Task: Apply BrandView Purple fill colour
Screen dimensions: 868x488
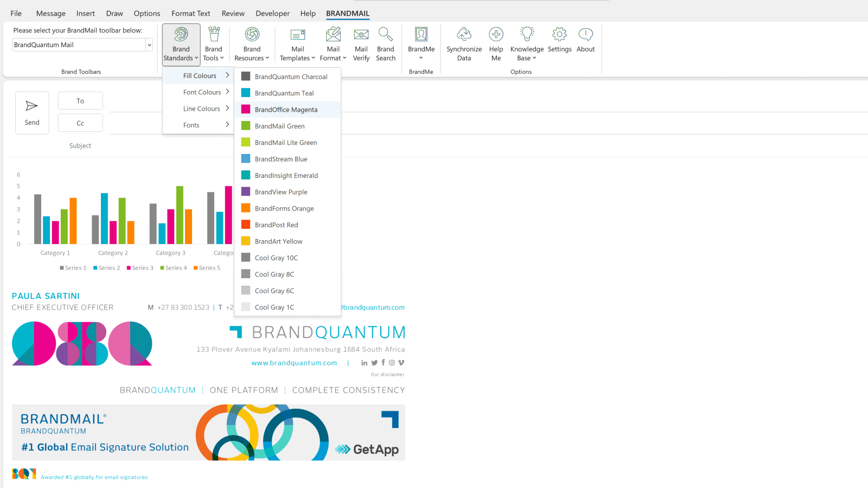Action: click(288, 192)
